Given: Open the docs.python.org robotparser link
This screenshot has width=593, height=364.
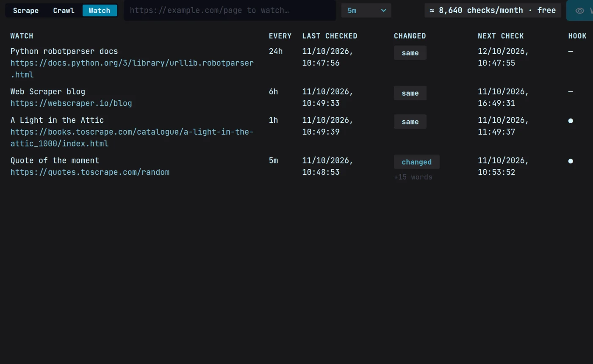Looking at the screenshot, I should 132,69.
